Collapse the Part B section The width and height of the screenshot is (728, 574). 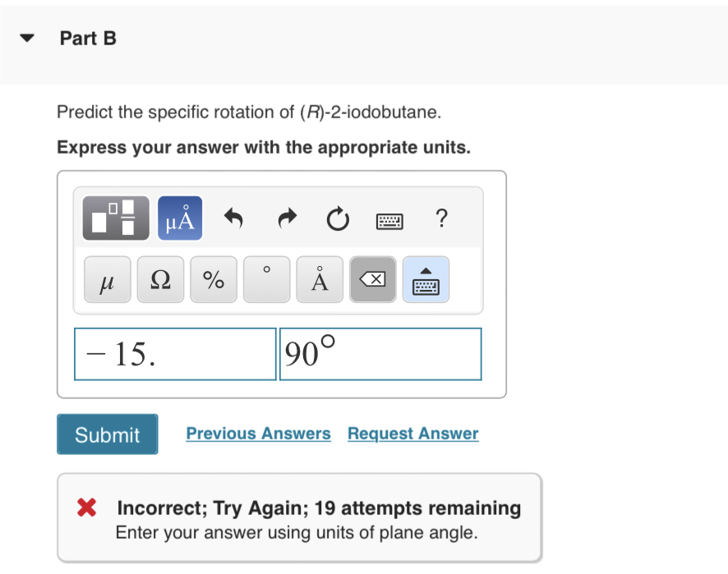point(26,38)
